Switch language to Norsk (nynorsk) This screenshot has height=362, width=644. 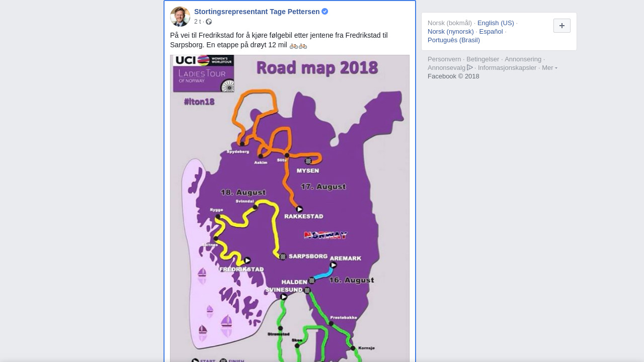(x=451, y=32)
